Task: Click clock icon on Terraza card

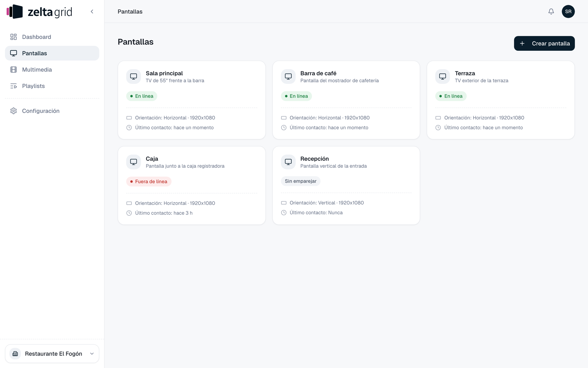Action: 438,128
